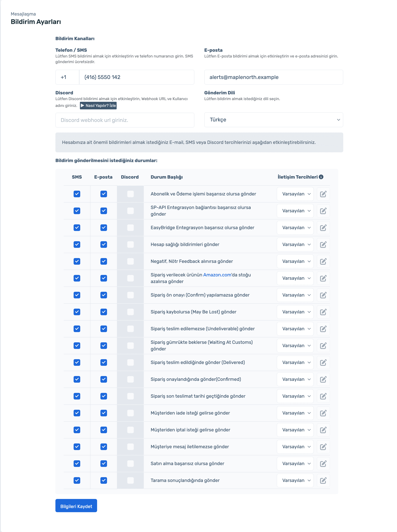397x532 pixels.
Task: Click edit icon for Delivered row
Action: (x=323, y=362)
